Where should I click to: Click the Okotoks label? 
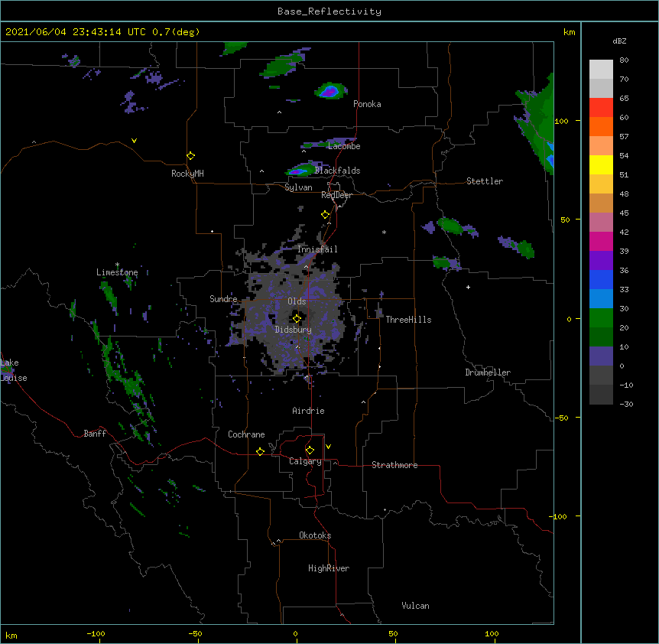click(315, 535)
